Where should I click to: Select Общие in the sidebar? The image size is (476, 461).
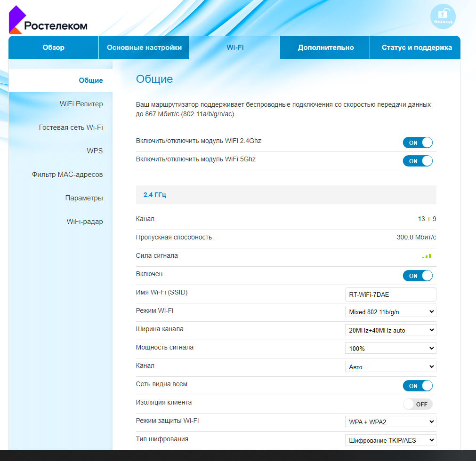(61, 80)
